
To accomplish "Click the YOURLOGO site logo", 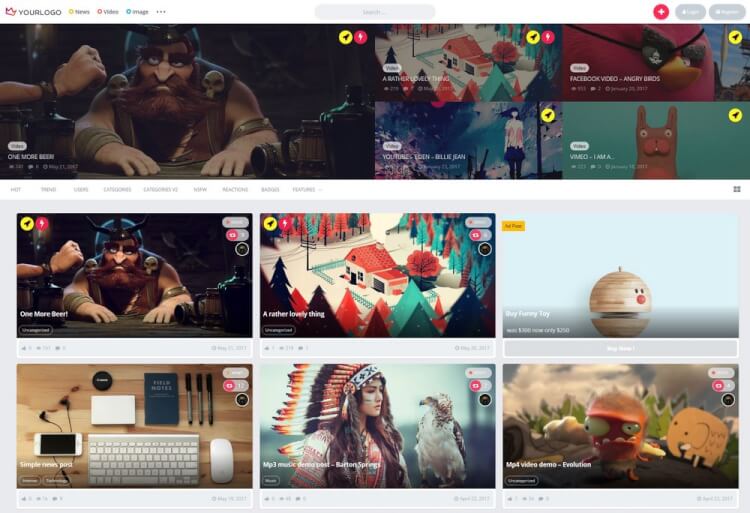I will (x=33, y=11).
